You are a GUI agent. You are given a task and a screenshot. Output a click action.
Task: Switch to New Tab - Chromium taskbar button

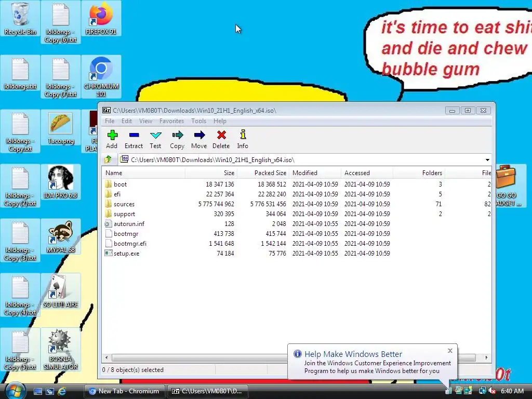click(124, 391)
